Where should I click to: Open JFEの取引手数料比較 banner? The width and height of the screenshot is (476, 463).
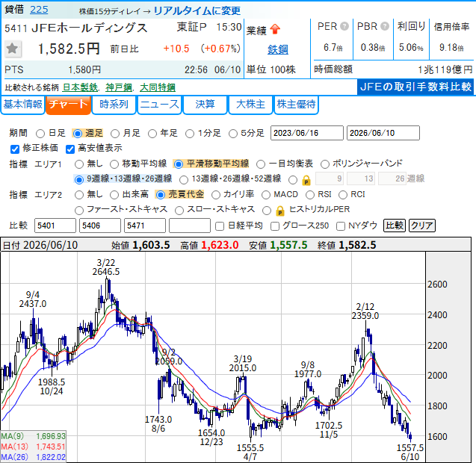pyautogui.click(x=415, y=87)
